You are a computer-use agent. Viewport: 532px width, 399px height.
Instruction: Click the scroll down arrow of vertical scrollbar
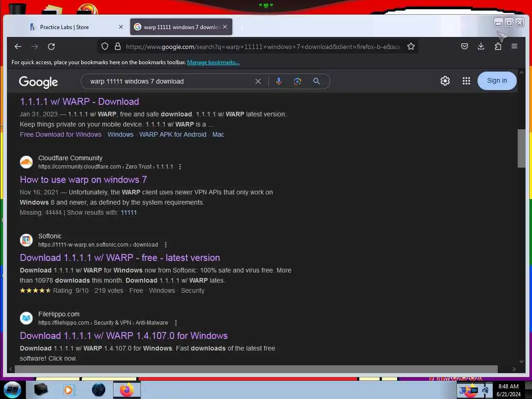[521, 362]
